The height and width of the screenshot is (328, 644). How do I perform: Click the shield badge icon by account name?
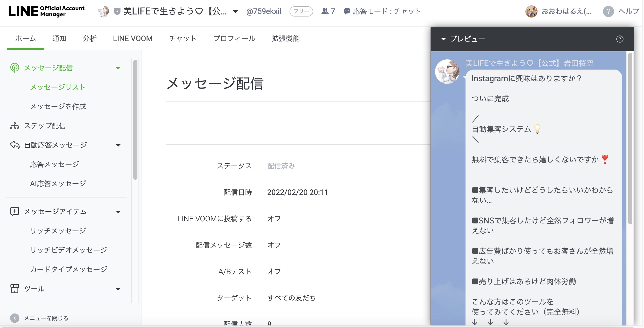(x=117, y=11)
